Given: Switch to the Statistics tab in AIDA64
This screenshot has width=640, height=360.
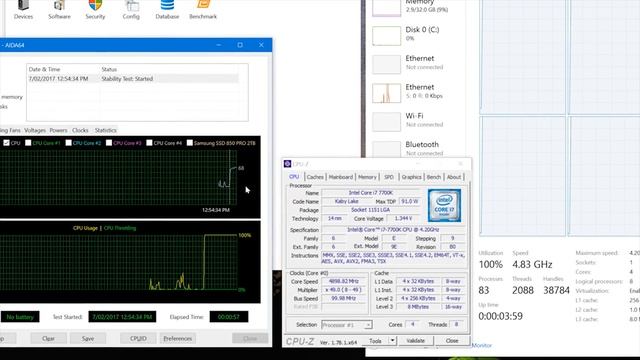Looking at the screenshot, I should (106, 130).
